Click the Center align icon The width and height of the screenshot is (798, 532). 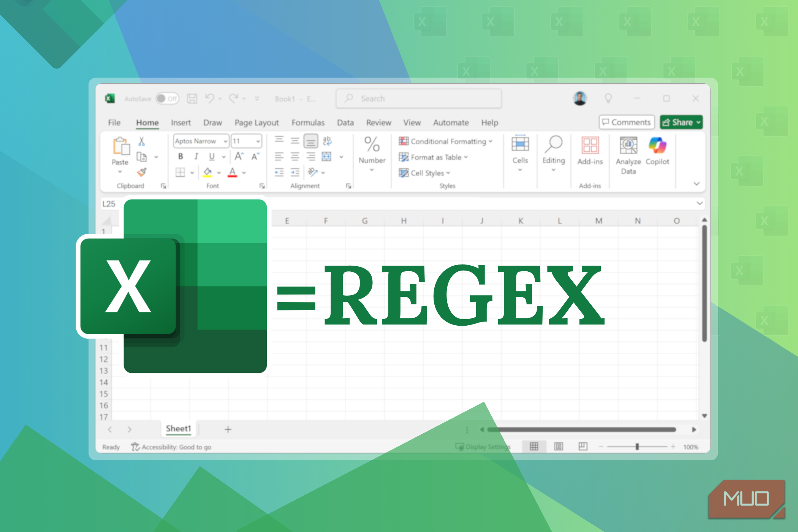point(295,157)
